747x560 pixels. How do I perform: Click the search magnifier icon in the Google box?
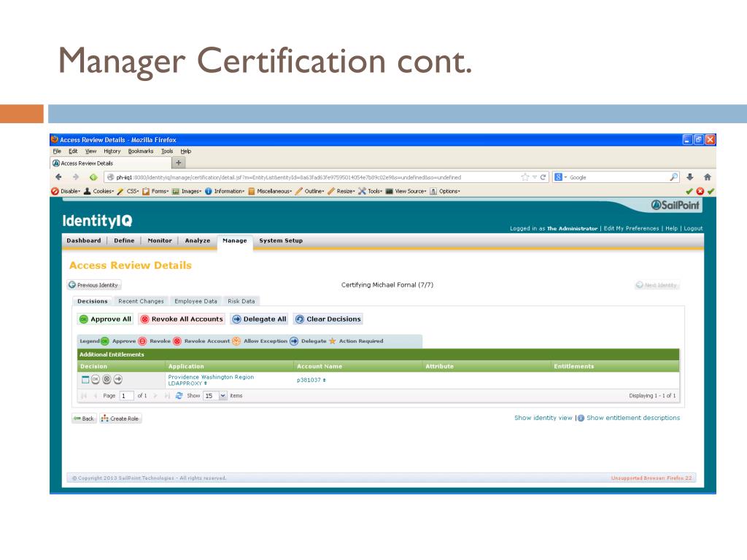(x=673, y=177)
